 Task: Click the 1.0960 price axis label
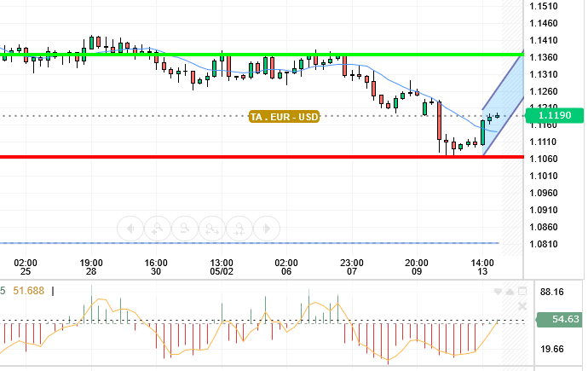544,194
